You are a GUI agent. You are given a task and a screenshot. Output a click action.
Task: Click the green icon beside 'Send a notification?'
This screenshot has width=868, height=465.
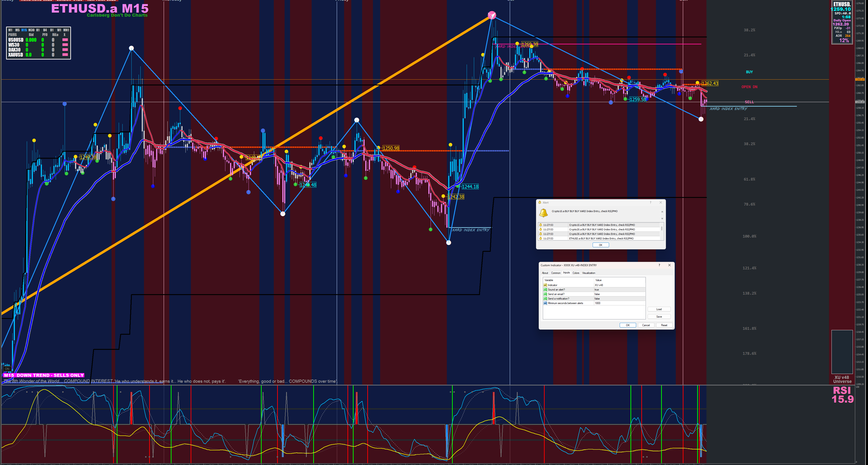click(545, 299)
